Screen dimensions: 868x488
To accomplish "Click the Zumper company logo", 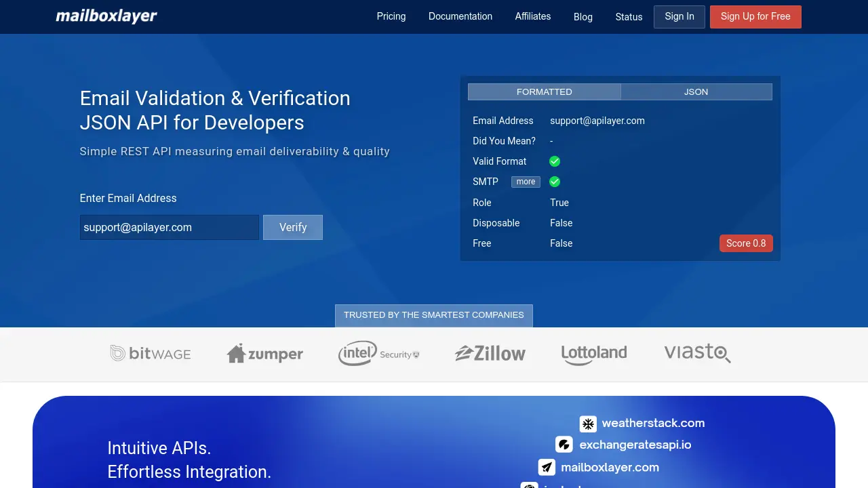I will coord(265,353).
